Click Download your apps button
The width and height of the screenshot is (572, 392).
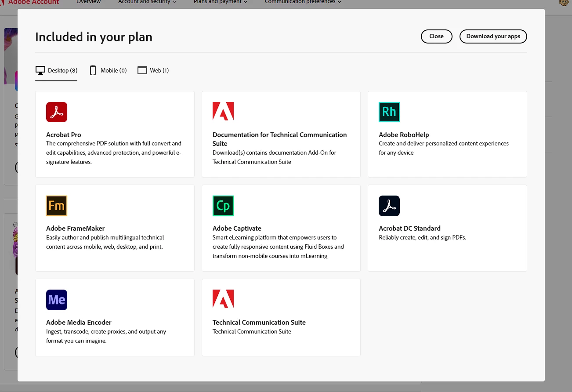(493, 36)
